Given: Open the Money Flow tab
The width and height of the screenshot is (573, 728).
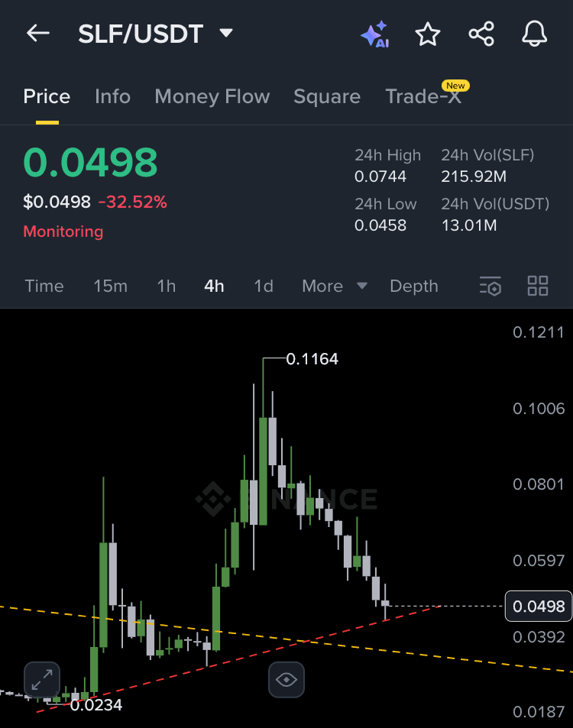Looking at the screenshot, I should (212, 96).
